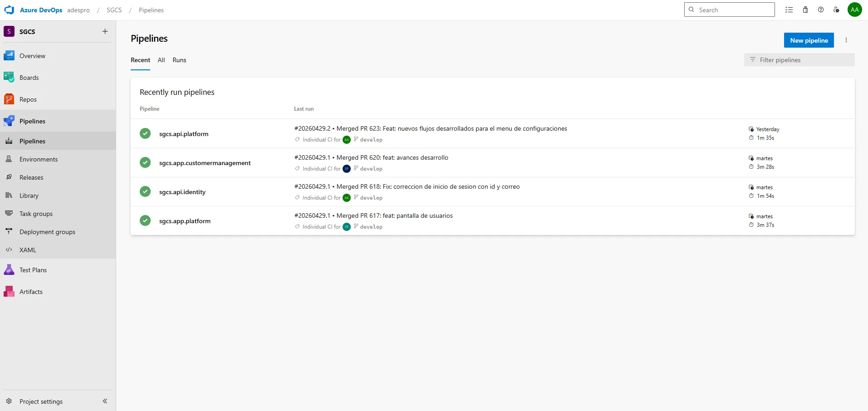
Task: Switch to the Recent tab
Action: pos(140,60)
